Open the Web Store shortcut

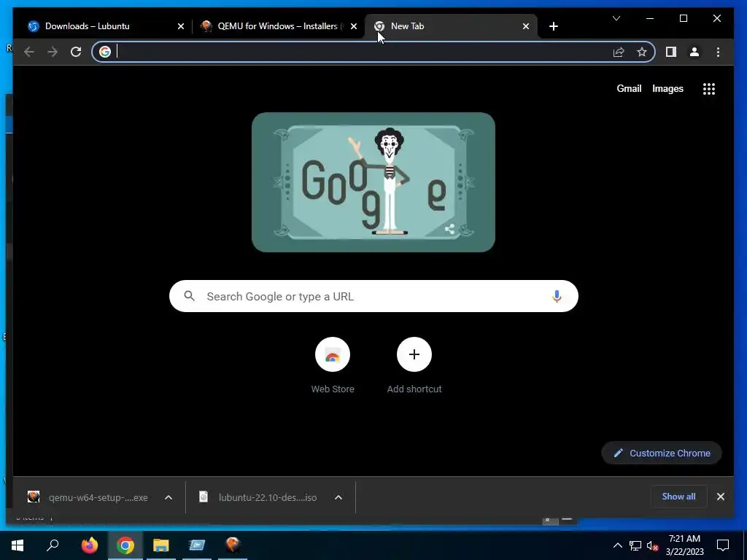[333, 366]
